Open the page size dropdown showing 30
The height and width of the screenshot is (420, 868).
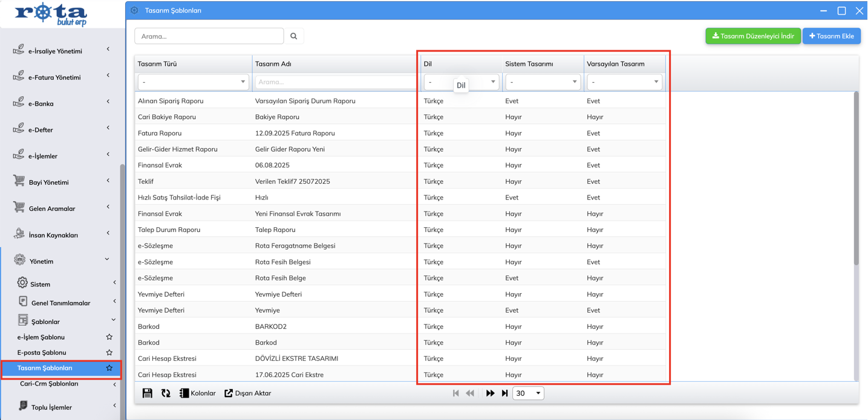[528, 393]
